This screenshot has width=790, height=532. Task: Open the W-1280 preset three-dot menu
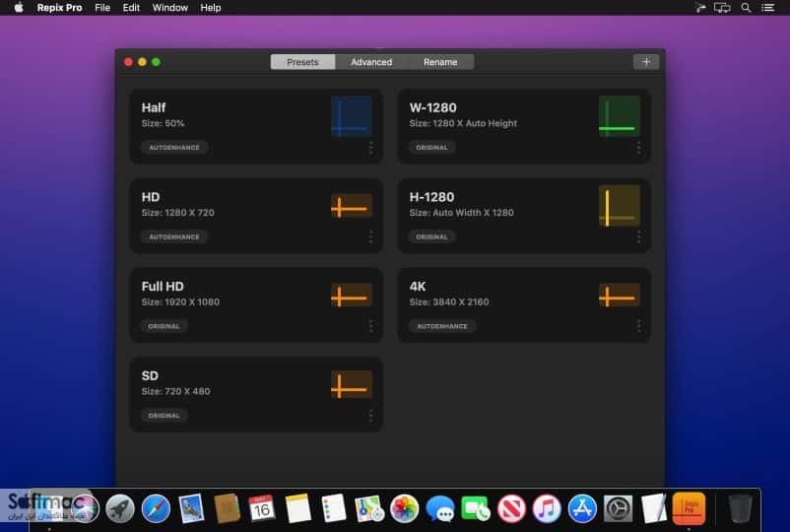(639, 148)
